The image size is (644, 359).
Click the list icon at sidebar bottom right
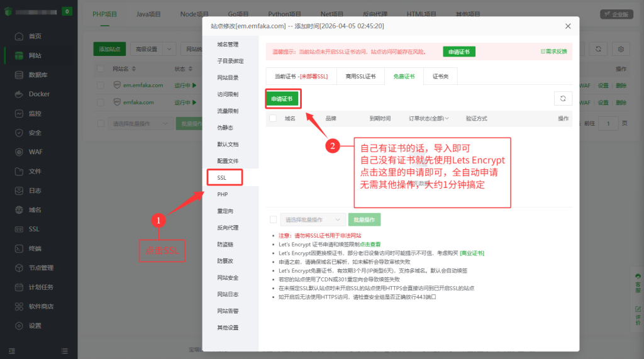[x=65, y=351]
